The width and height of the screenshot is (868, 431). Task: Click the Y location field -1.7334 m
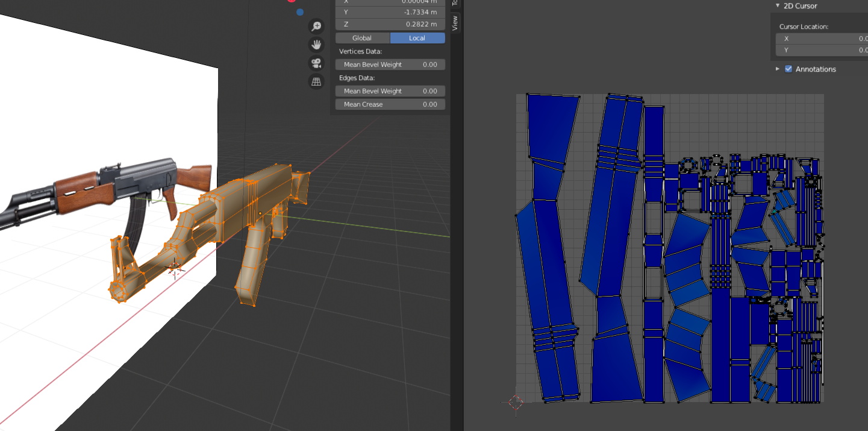390,12
